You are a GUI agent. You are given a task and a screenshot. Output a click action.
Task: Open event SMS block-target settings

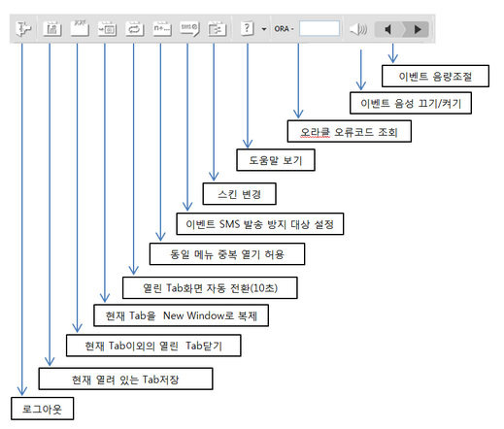pos(189,29)
